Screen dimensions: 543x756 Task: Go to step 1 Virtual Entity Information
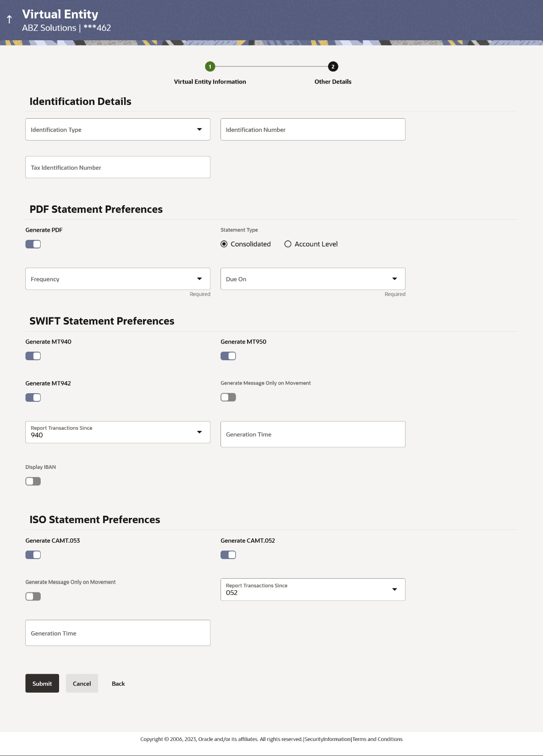click(x=210, y=67)
